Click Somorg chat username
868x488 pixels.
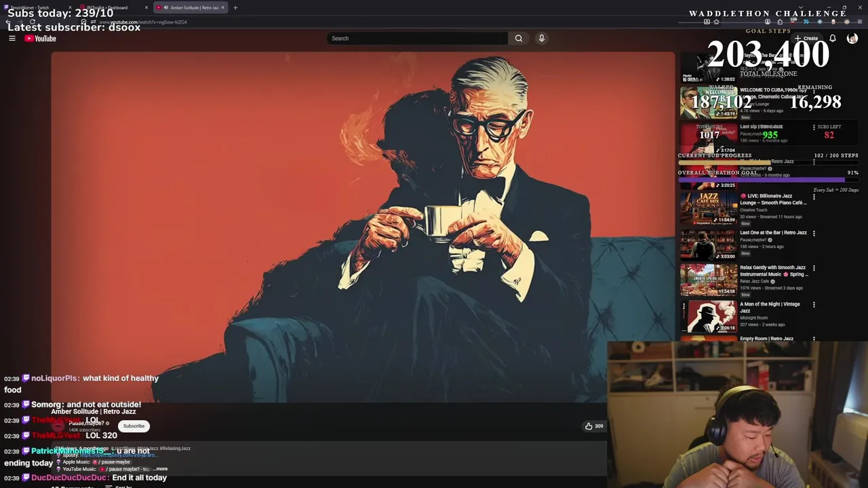click(x=46, y=405)
